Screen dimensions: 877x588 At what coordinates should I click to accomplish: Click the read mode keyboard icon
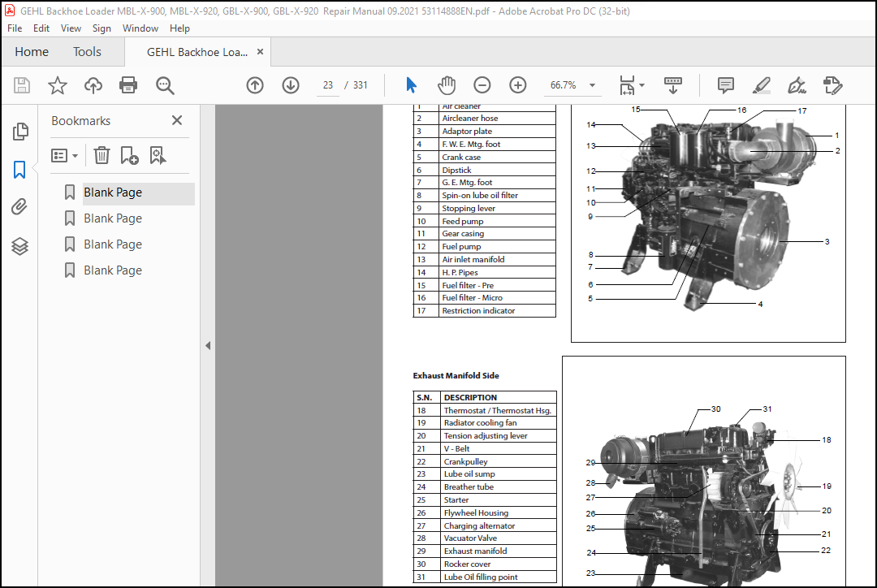[x=673, y=85]
